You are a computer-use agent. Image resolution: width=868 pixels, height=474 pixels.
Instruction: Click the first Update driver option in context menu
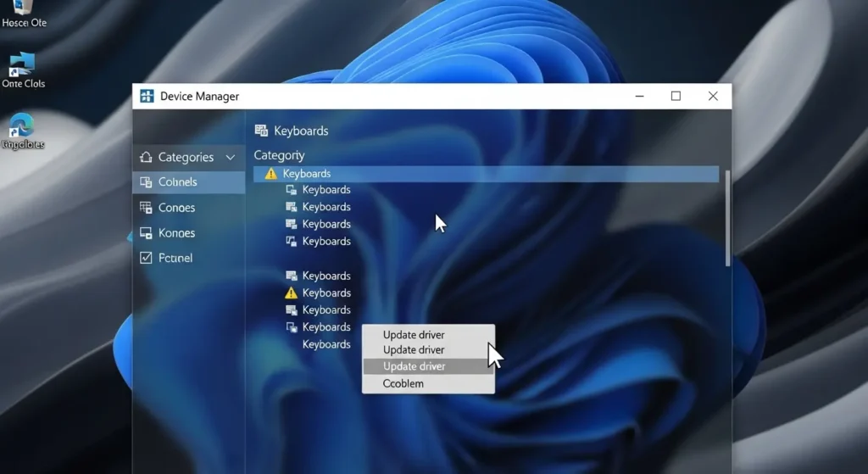pos(414,335)
